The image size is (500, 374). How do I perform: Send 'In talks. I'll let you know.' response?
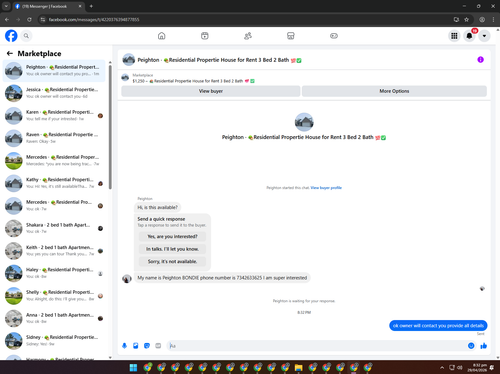click(172, 249)
